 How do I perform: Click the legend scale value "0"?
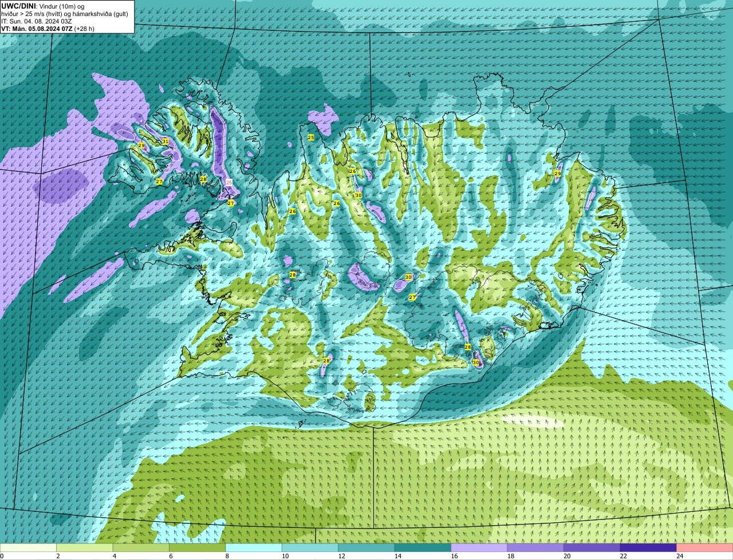coord(2,556)
